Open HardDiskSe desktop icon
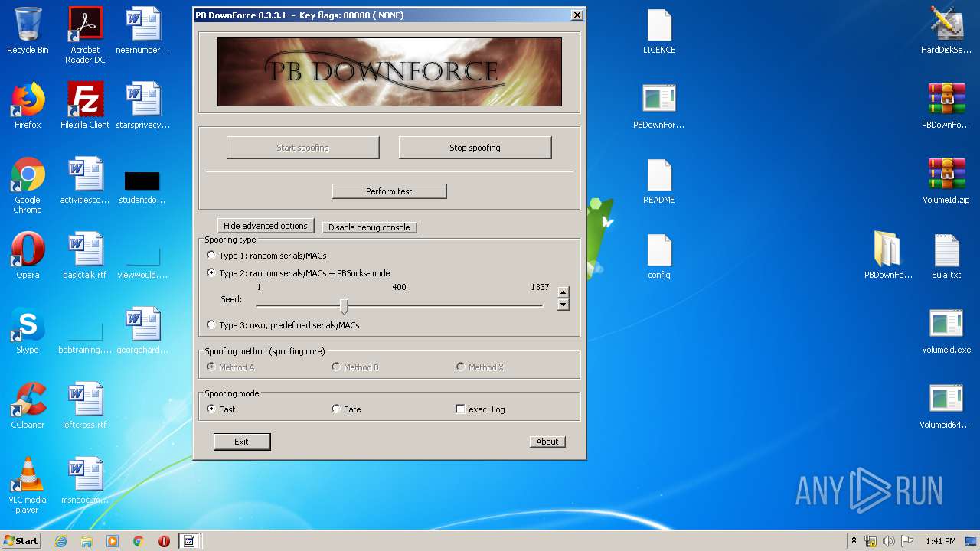 [946, 31]
